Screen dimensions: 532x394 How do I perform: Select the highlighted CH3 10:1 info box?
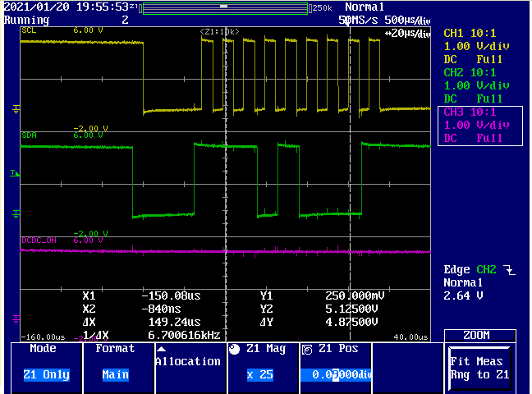[x=480, y=126]
